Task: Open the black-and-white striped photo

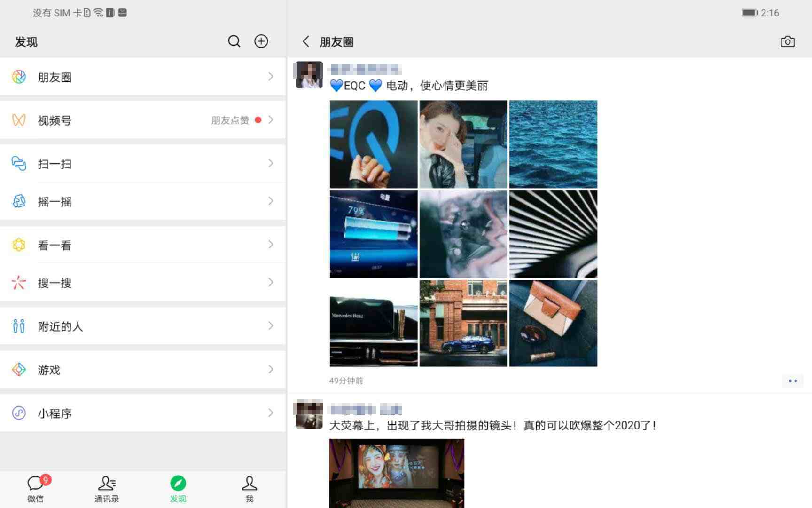Action: [x=553, y=234]
